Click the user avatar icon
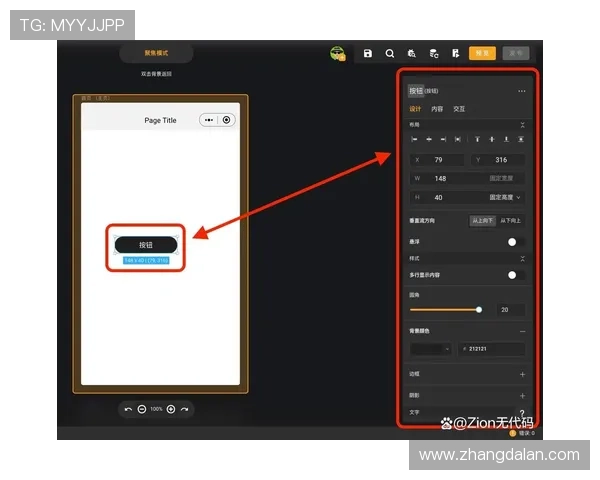The height and width of the screenshot is (480, 600). point(338,53)
